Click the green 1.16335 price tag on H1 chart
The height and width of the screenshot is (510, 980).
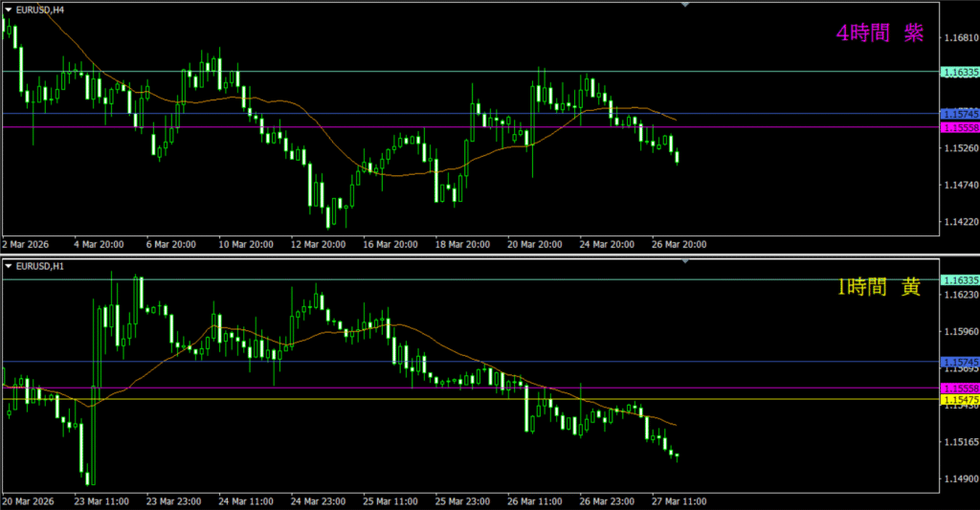[x=959, y=280]
